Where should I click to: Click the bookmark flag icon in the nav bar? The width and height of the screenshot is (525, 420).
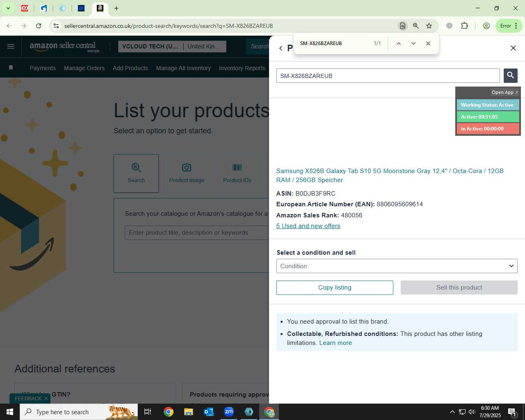(x=11, y=68)
